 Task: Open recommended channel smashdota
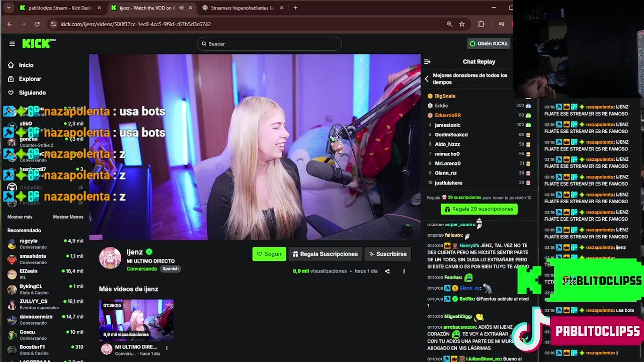(45, 259)
